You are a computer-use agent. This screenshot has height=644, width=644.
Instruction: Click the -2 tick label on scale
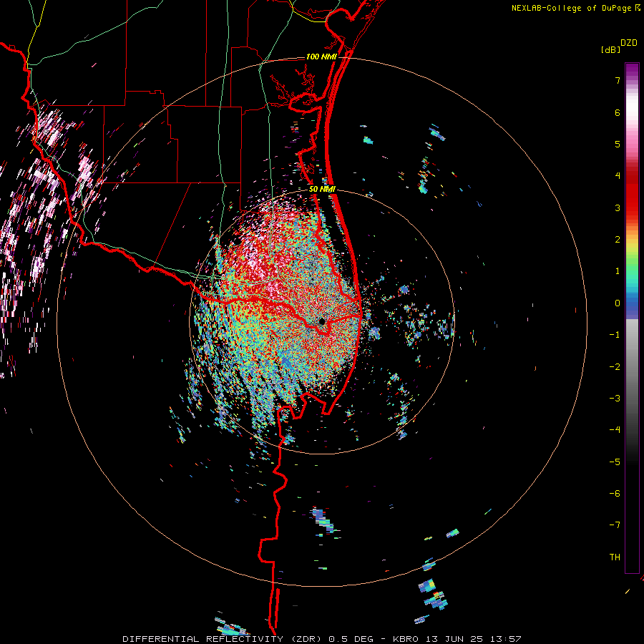pos(615,366)
